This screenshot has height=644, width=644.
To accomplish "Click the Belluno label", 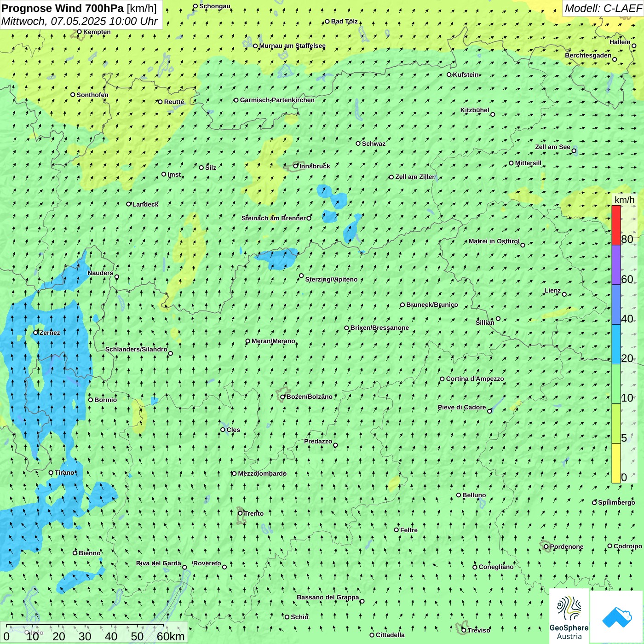I will [474, 495].
